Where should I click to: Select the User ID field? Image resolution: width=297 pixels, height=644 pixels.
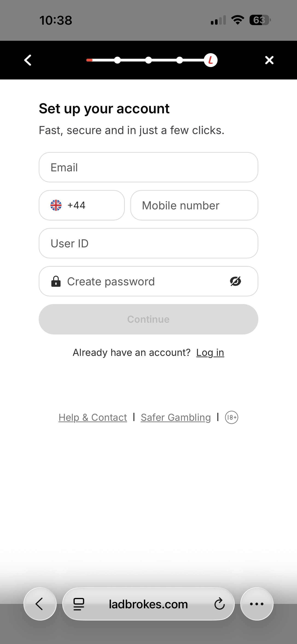coord(148,243)
